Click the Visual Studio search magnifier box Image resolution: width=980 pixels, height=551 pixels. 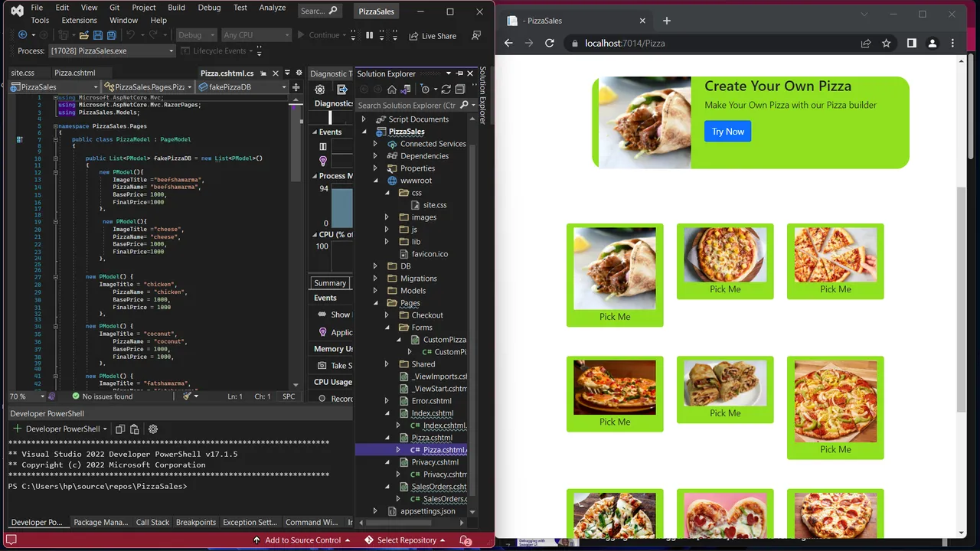pos(319,11)
